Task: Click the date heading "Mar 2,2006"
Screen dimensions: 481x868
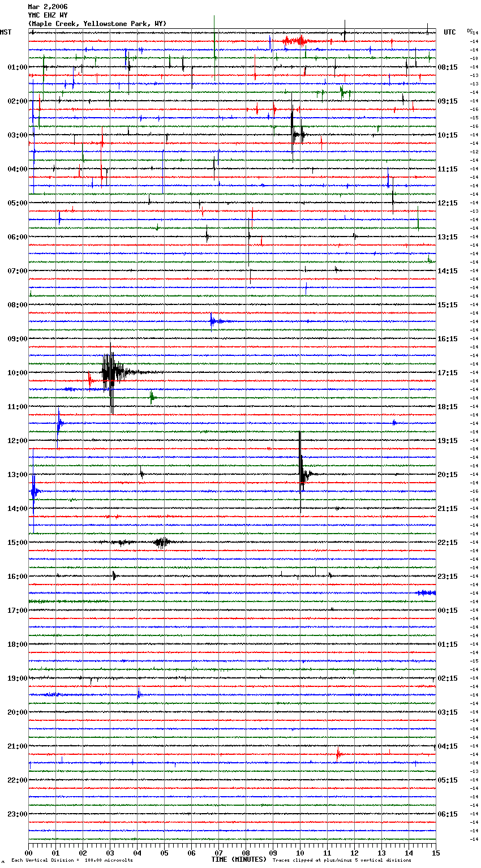Action: [48, 7]
